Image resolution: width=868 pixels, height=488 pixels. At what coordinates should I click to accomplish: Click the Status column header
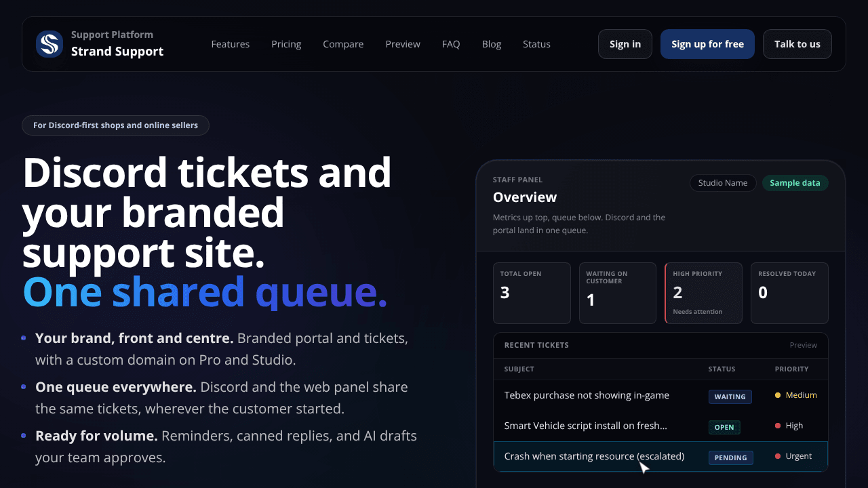point(722,369)
